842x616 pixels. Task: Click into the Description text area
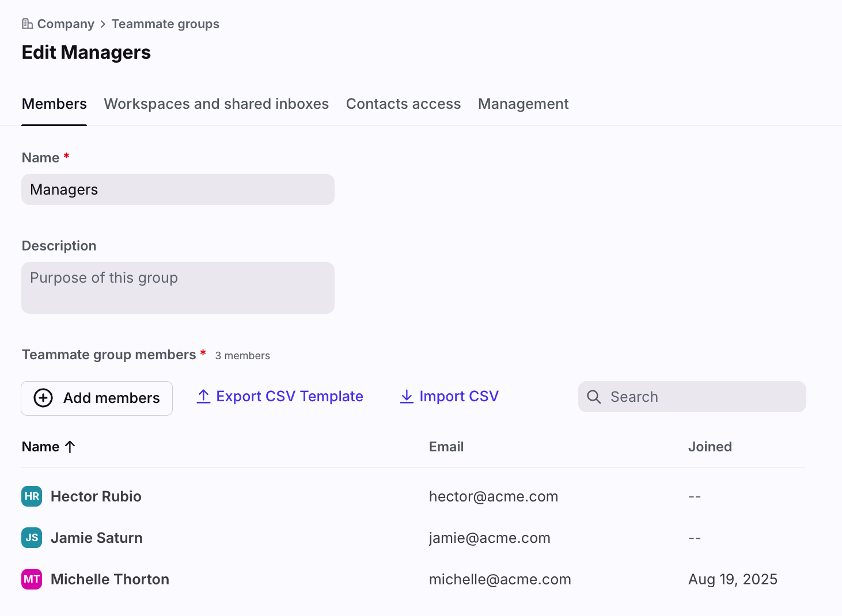point(178,288)
